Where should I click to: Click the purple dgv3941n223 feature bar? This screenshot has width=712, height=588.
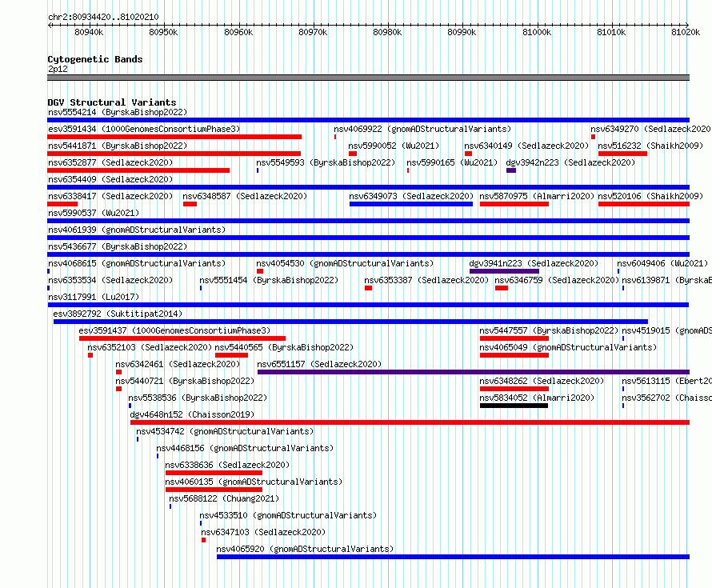(x=504, y=271)
